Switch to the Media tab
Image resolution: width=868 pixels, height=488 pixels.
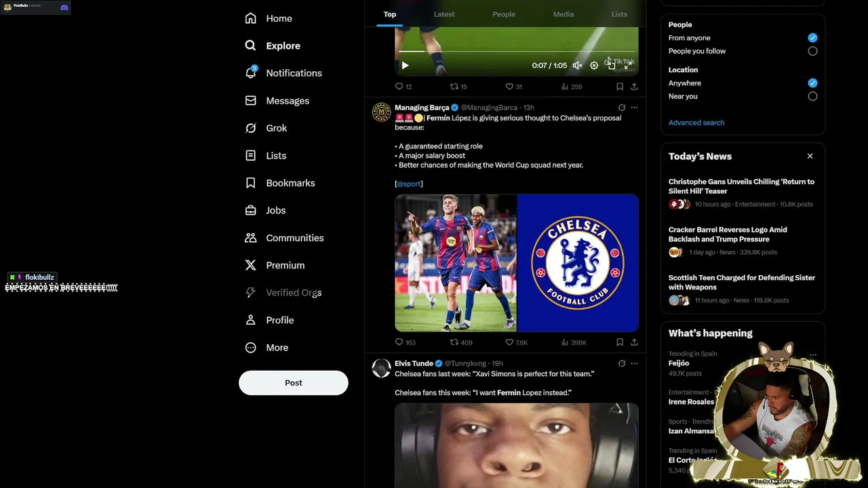(x=564, y=14)
